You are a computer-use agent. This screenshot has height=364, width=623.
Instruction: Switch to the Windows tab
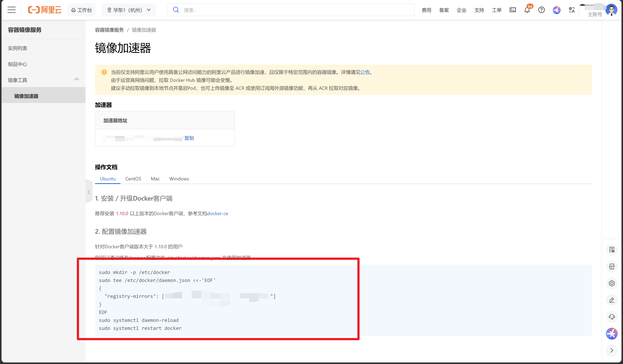click(179, 179)
